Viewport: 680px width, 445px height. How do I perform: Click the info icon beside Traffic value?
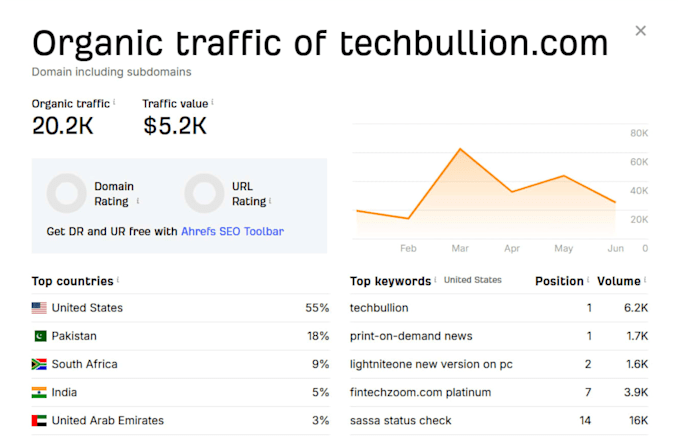point(212,102)
